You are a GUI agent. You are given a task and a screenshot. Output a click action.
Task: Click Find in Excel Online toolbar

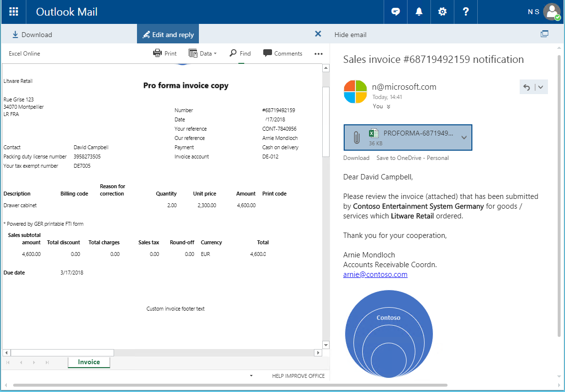click(240, 53)
